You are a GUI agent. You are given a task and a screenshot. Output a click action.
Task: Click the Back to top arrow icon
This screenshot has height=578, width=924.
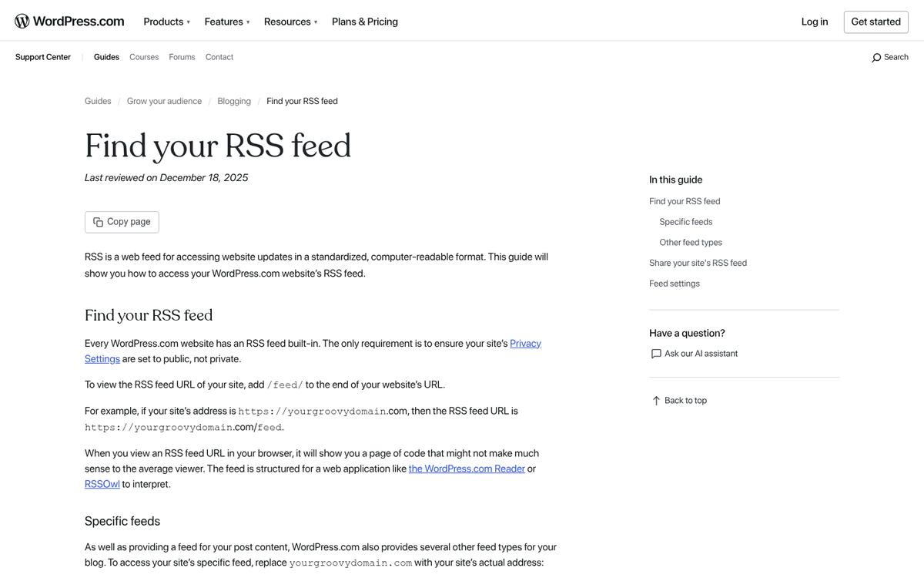tap(654, 400)
